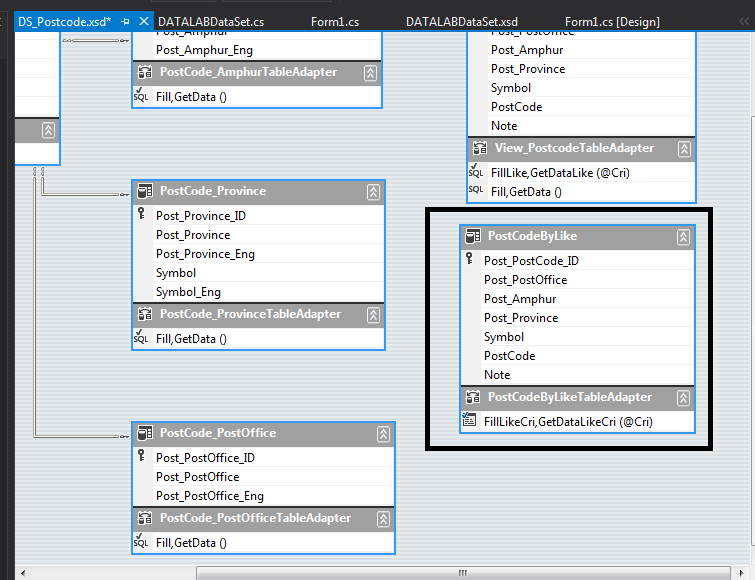Click stored procedure icon next to FillLikeCri,GetDataLikeCri
Viewport: 755px width, 580px height.
(469, 420)
